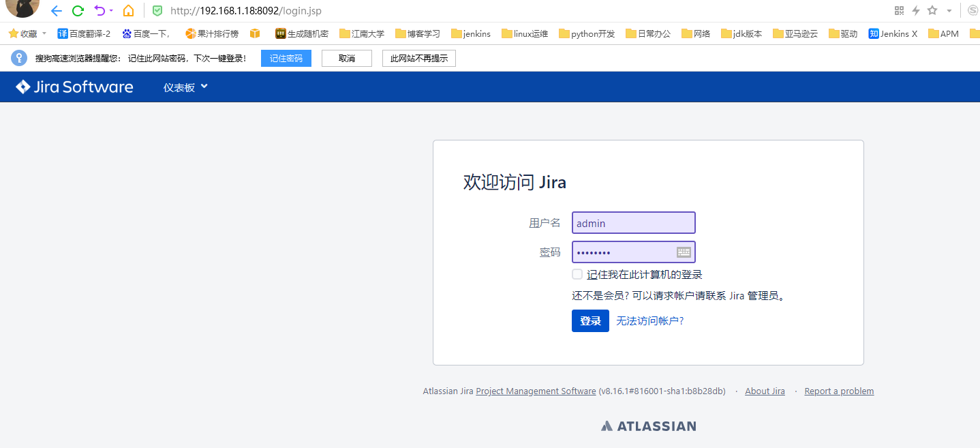Open 亚马逊云 bookmark folder
The image size is (980, 448).
coord(795,33)
